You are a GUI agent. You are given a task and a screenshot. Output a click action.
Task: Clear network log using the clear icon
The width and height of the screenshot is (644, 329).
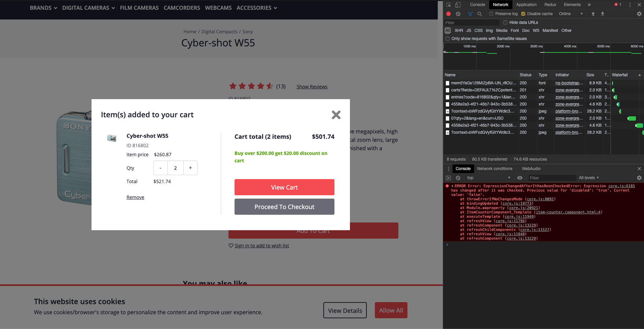[458, 14]
